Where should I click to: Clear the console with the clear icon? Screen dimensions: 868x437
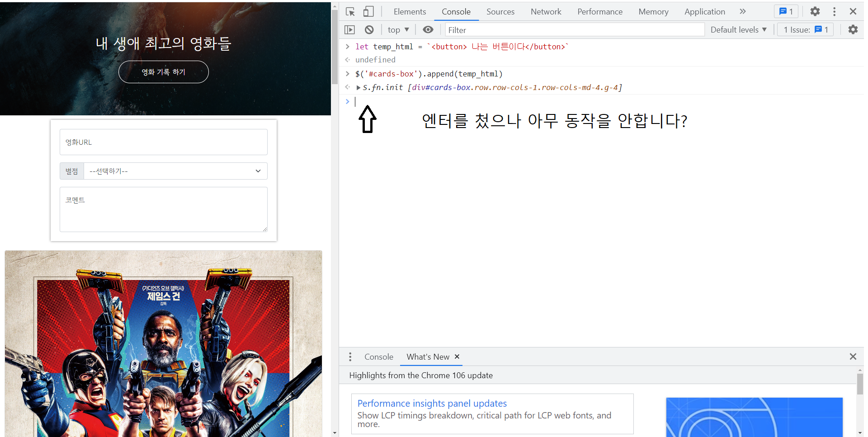[x=369, y=30]
